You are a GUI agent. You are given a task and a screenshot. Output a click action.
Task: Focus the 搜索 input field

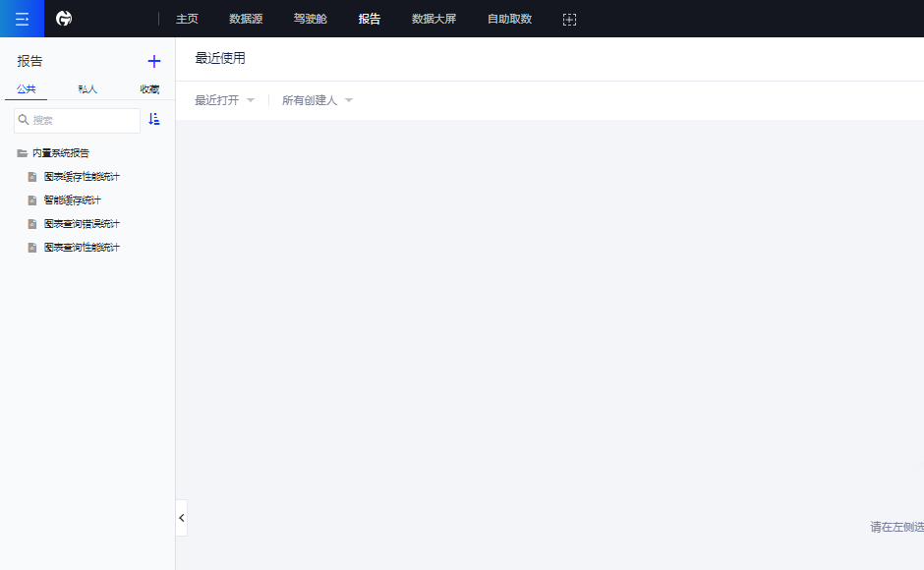pyautogui.click(x=78, y=120)
